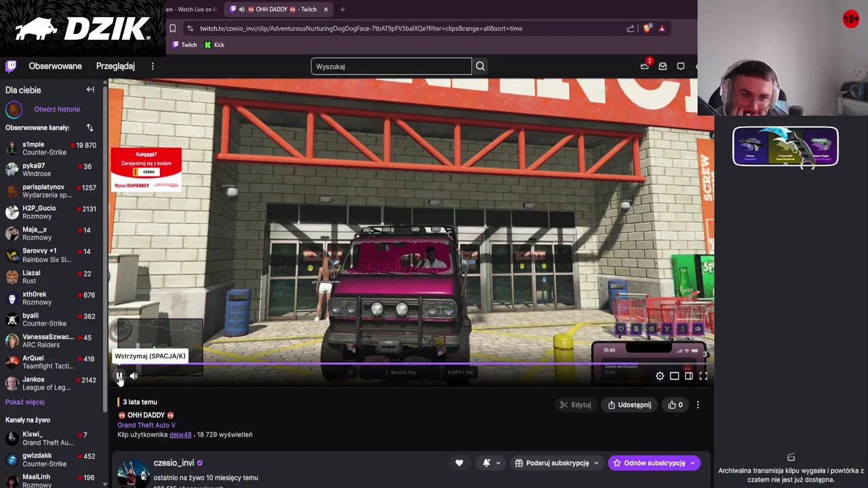Open Podaruj subskrypcję dropdown

click(x=557, y=463)
